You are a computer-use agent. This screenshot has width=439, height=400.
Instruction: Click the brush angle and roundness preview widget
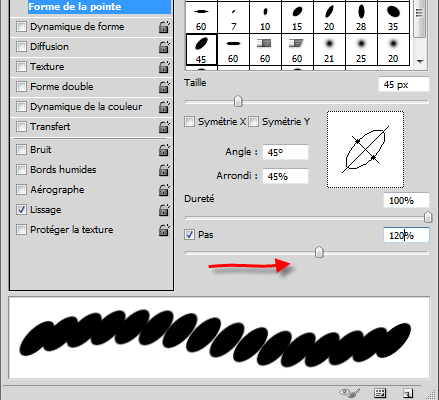(365, 149)
